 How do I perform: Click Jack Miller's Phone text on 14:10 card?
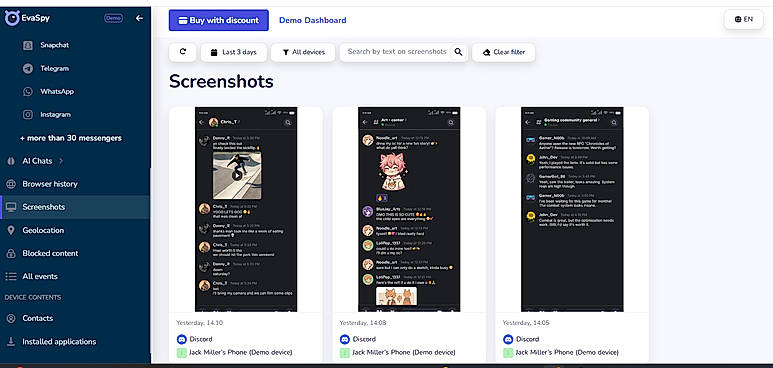(241, 353)
